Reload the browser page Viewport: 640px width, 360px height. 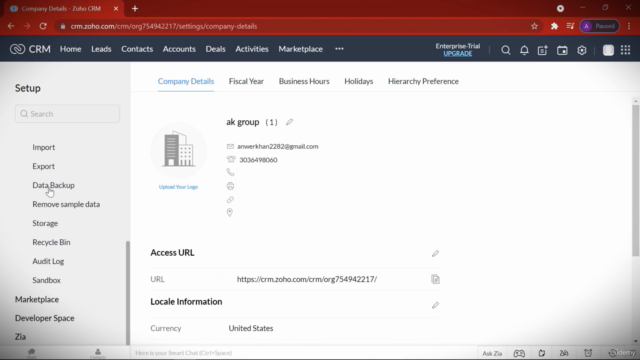coord(43,26)
